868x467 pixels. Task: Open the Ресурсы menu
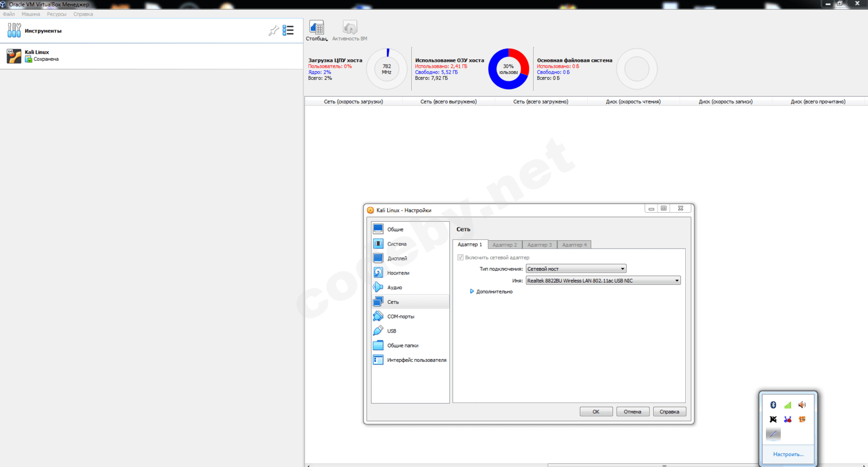click(56, 14)
